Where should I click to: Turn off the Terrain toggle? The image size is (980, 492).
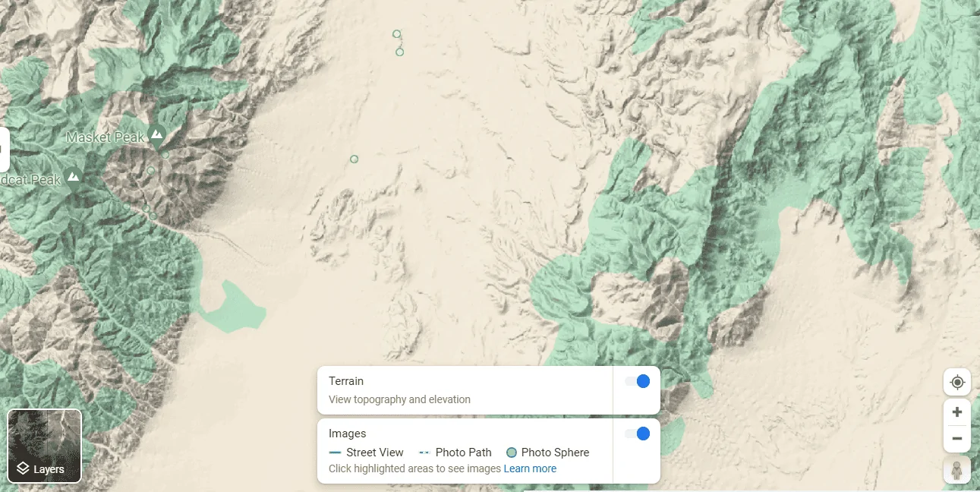(x=638, y=381)
